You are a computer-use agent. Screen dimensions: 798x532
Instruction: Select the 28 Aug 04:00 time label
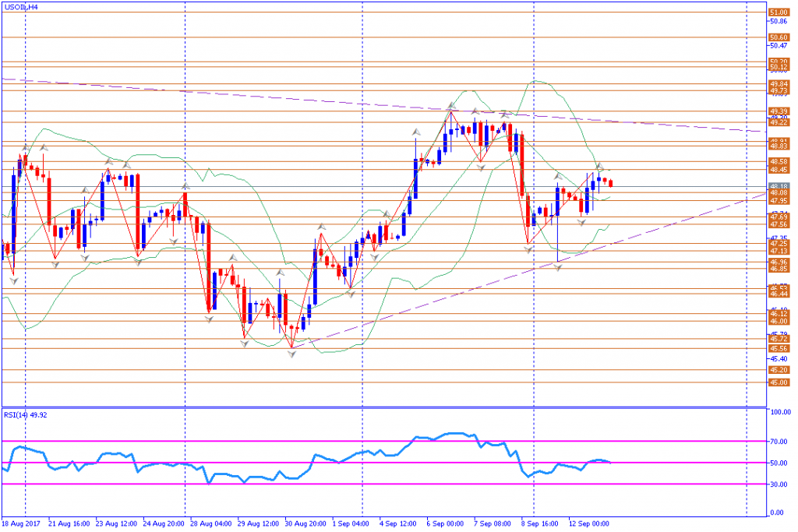[209, 523]
